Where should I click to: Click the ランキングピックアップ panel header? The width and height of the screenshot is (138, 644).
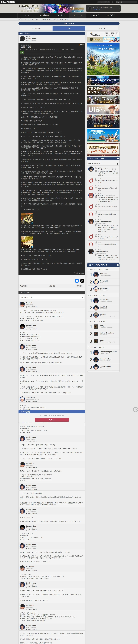[103, 265]
